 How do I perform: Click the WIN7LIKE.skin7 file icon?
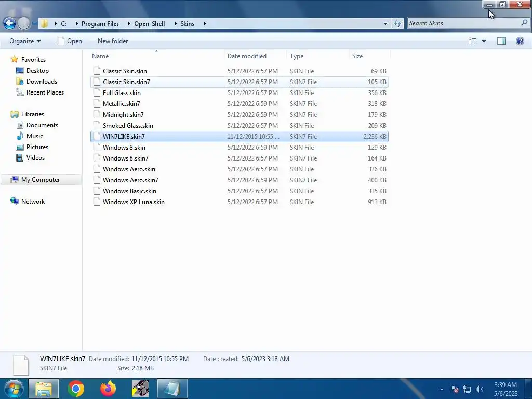97,137
